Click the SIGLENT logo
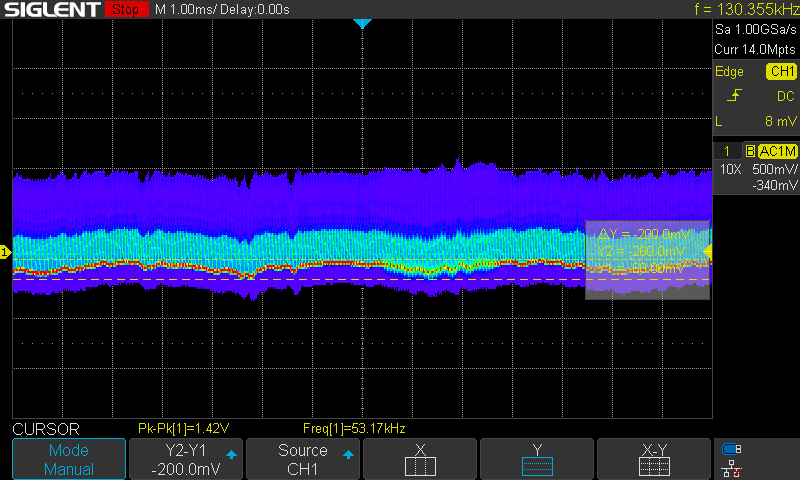Image resolution: width=800 pixels, height=480 pixels. 50,10
